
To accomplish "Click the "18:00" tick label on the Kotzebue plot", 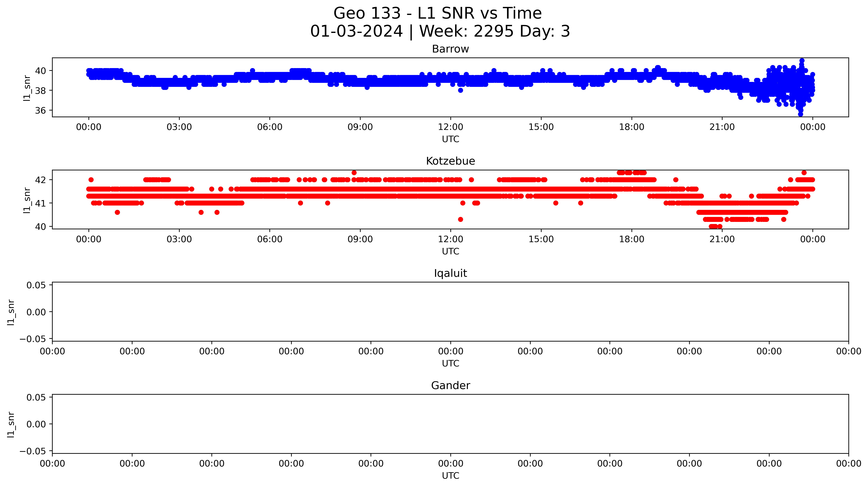I will pos(631,239).
